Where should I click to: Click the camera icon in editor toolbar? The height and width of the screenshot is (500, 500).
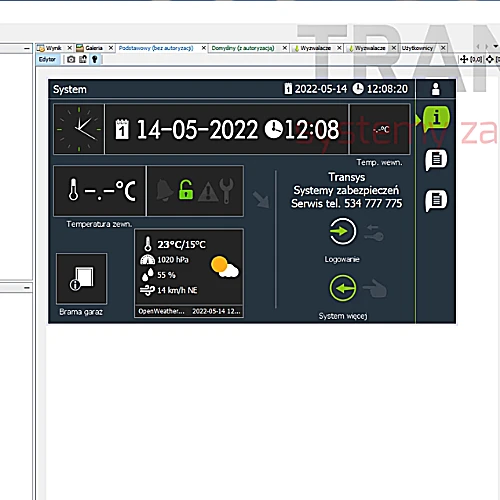[71, 59]
